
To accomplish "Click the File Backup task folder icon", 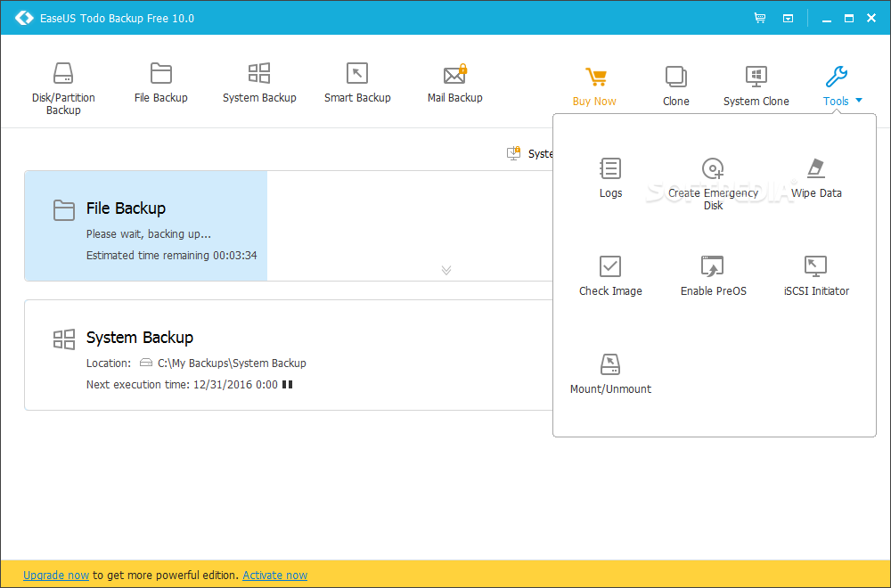I will pos(63,209).
